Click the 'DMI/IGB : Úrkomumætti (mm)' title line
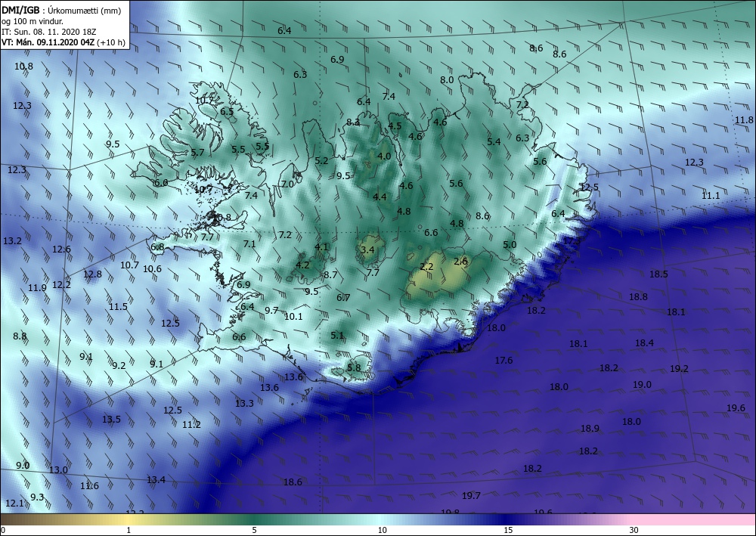Image resolution: width=756 pixels, height=536 pixels. point(61,10)
